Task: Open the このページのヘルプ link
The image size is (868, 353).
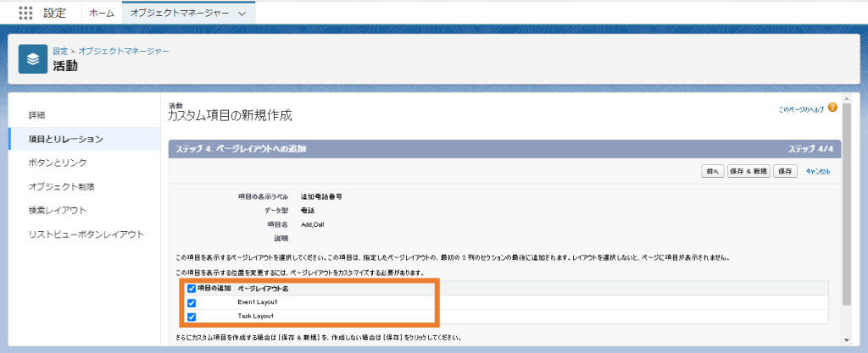Action: click(x=801, y=110)
